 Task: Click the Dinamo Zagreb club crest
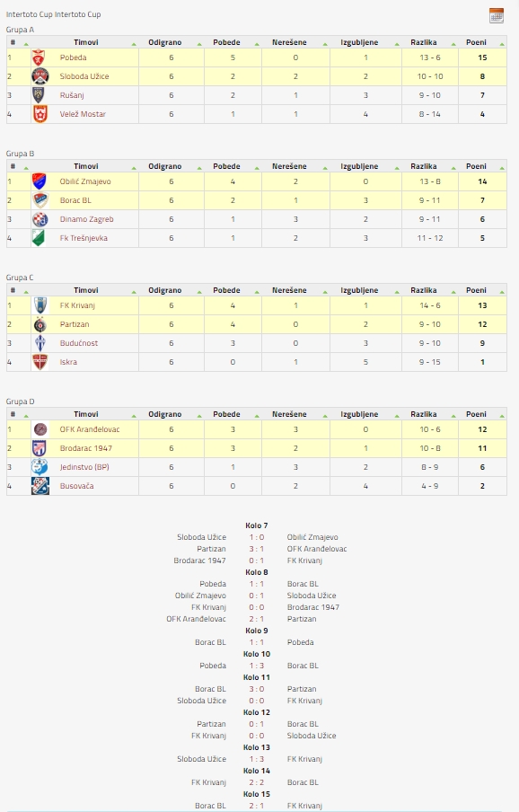coord(40,219)
